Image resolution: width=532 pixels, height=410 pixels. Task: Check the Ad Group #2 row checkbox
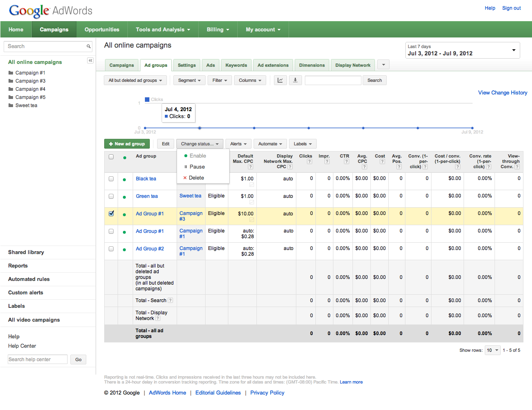[111, 249]
